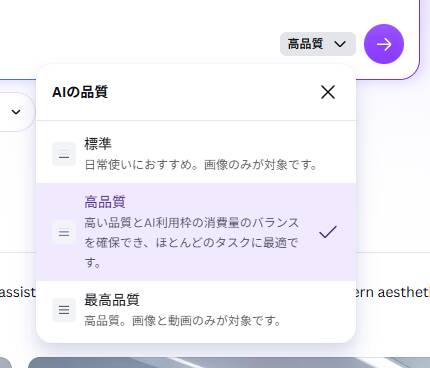The height and width of the screenshot is (368, 430).
Task: Open the 高品質 quality dropdown
Action: tap(318, 44)
